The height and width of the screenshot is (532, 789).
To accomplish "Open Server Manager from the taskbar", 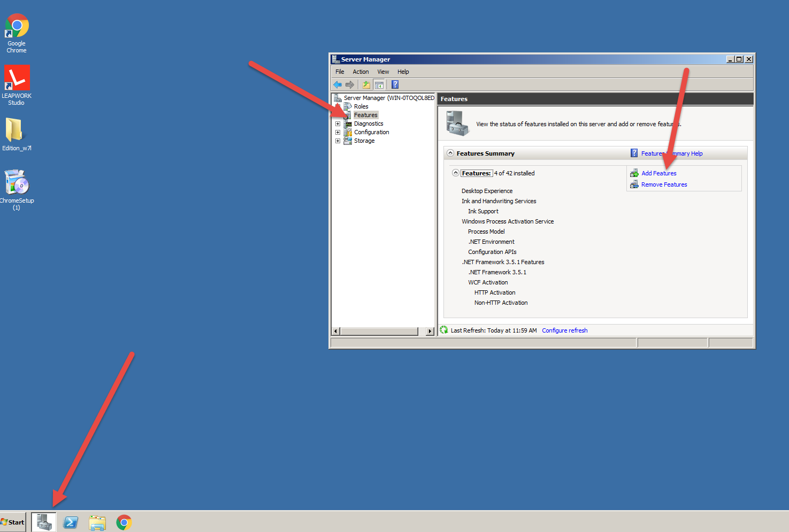I will [x=44, y=522].
